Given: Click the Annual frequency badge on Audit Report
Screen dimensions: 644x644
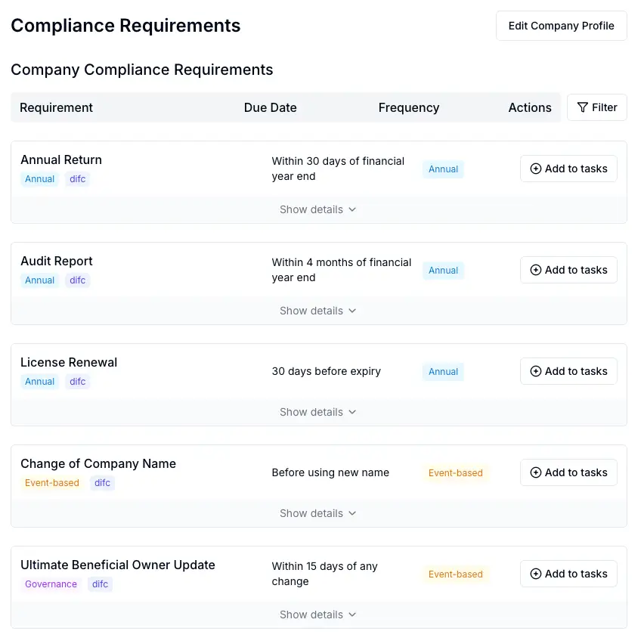Looking at the screenshot, I should tap(443, 270).
